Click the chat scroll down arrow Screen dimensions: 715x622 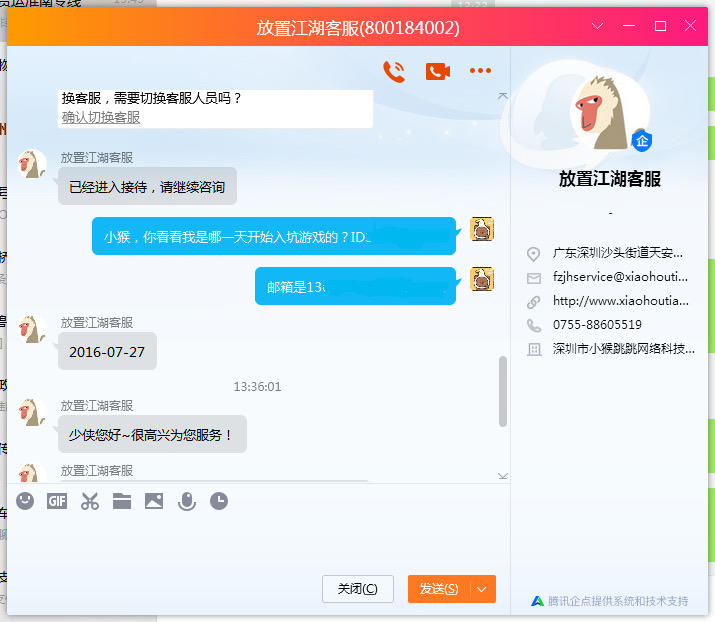503,476
